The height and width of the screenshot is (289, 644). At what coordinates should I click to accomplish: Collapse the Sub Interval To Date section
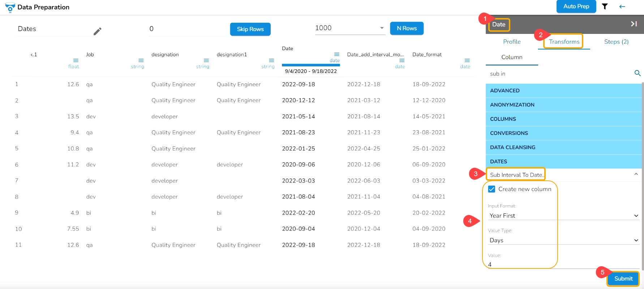point(636,174)
